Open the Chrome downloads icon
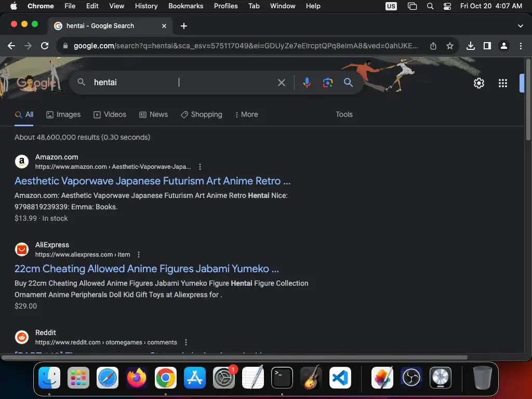This screenshot has width=532, height=399. tap(471, 46)
